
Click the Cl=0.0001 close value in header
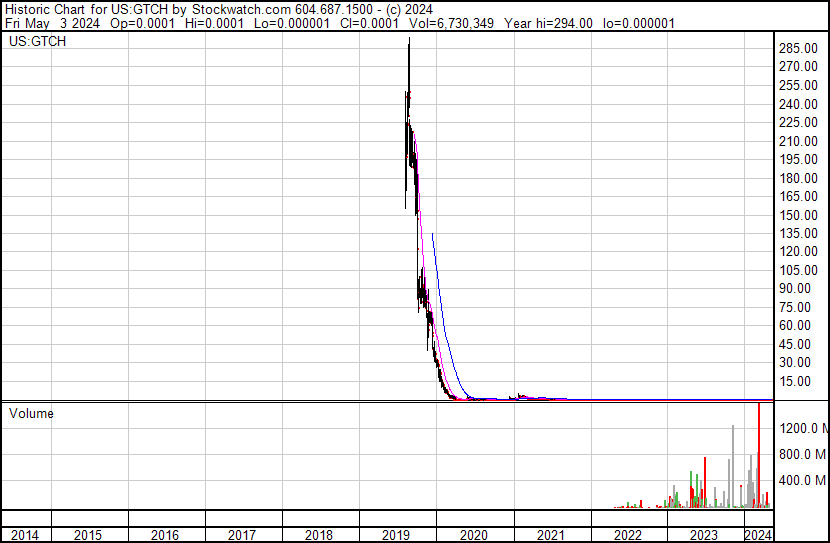coord(369,23)
